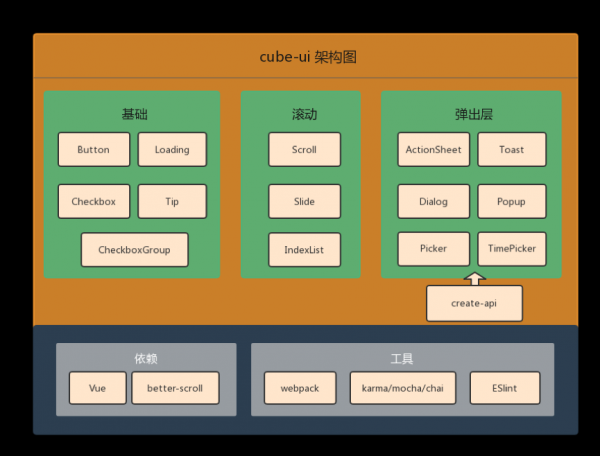Image resolution: width=600 pixels, height=456 pixels.
Task: Click the Vue dependency box
Action: pyautogui.click(x=98, y=388)
